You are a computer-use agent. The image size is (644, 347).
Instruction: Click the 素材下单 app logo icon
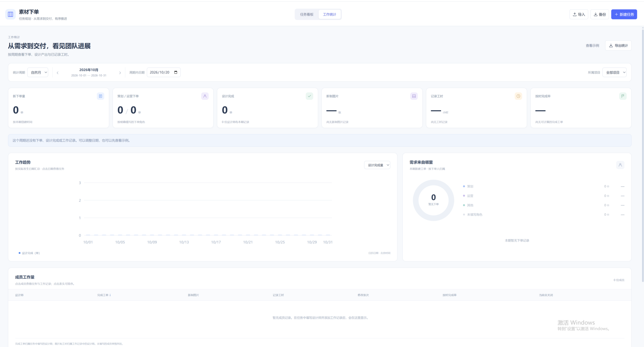[10, 14]
